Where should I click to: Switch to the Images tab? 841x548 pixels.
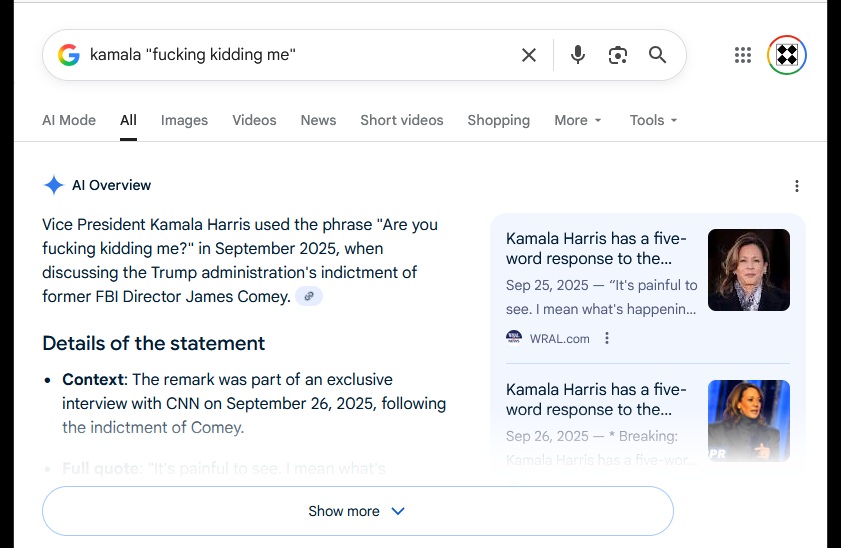184,120
